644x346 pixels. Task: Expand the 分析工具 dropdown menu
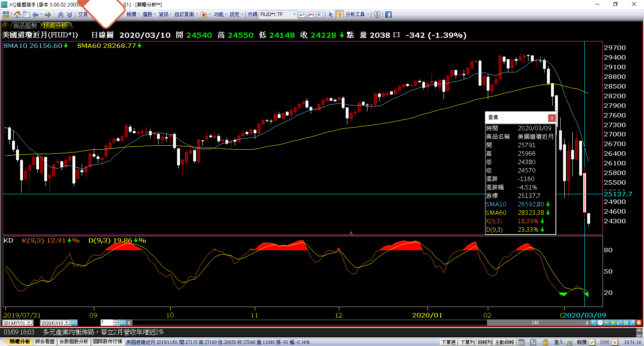368,14
